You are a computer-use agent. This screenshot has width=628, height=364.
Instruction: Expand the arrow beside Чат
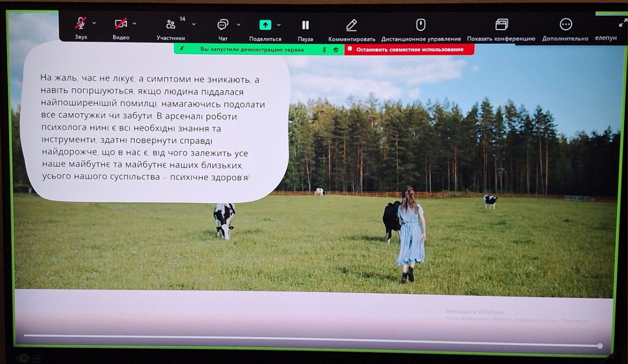click(x=238, y=24)
